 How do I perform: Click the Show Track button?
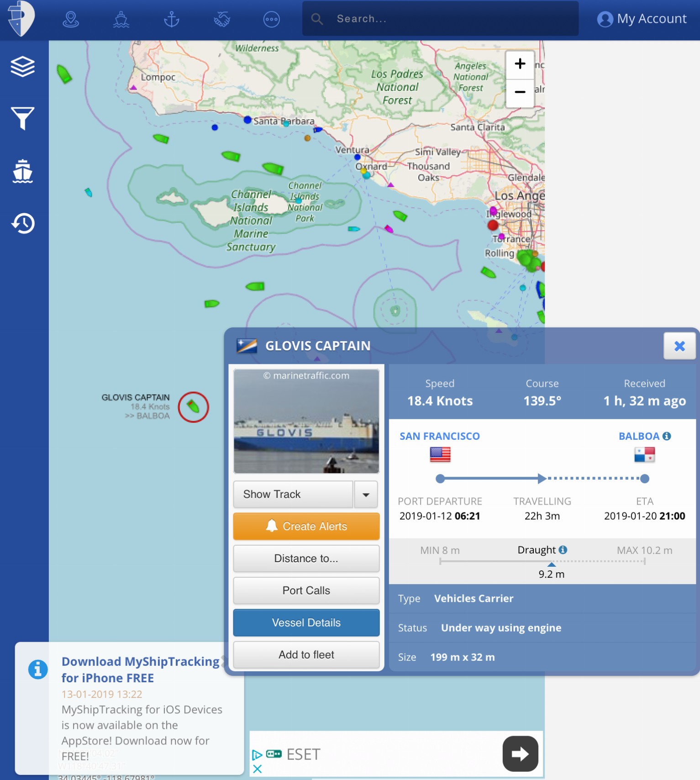pos(293,495)
